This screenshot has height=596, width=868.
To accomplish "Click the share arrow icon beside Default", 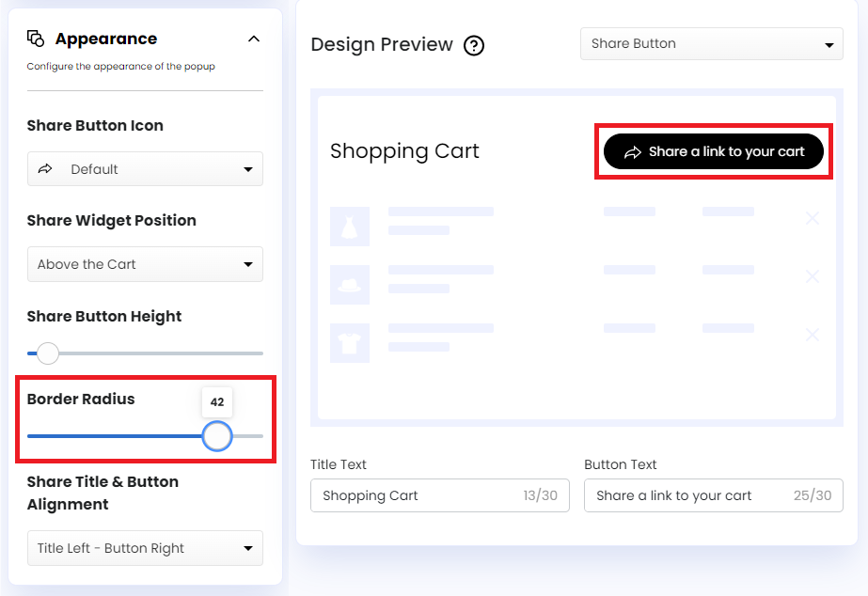I will [44, 169].
